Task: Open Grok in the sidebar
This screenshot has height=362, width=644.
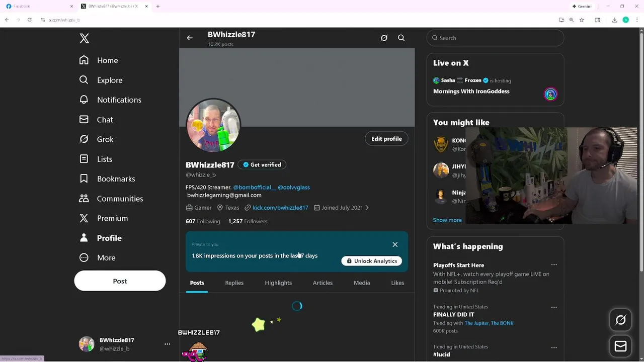Action: pos(96,139)
